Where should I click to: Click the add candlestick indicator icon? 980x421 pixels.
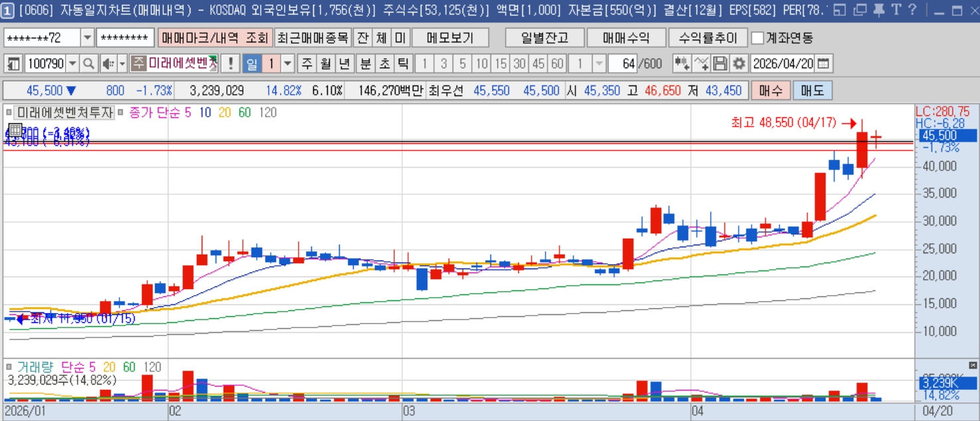tap(681, 64)
